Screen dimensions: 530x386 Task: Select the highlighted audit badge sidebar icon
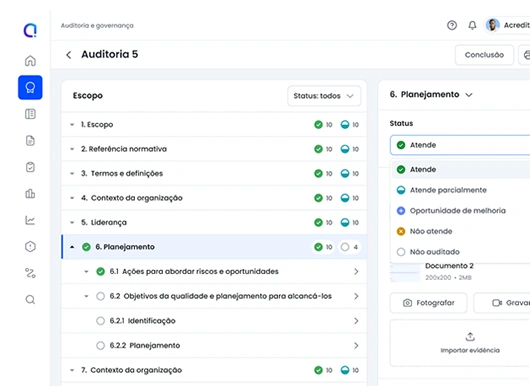(30, 88)
